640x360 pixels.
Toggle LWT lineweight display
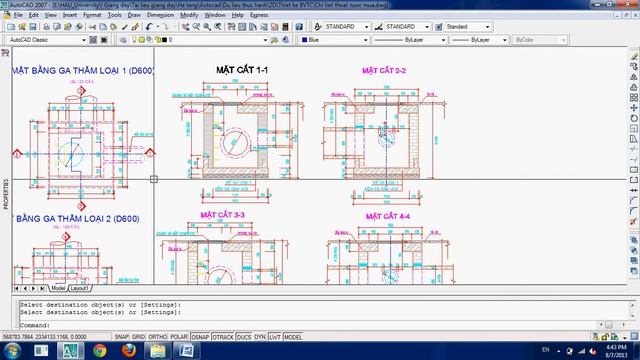click(275, 337)
